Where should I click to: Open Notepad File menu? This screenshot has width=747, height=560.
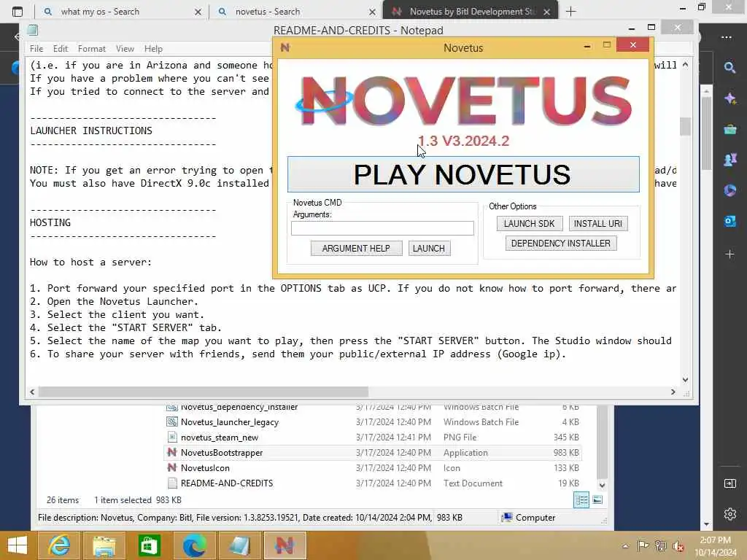click(x=36, y=49)
